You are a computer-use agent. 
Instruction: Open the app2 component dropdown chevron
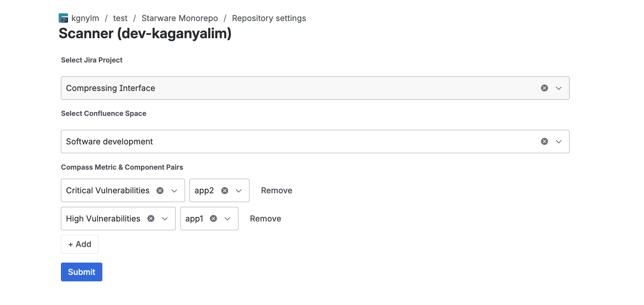coord(239,191)
